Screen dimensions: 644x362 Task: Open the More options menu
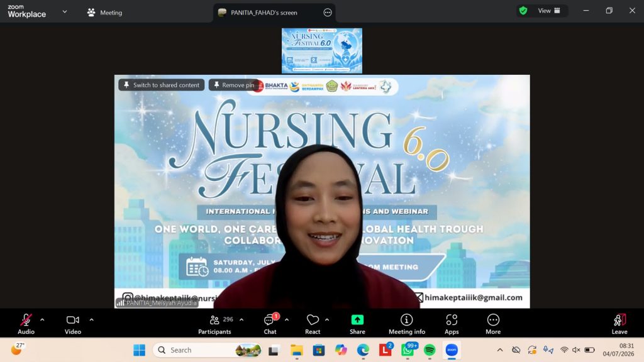(493, 324)
